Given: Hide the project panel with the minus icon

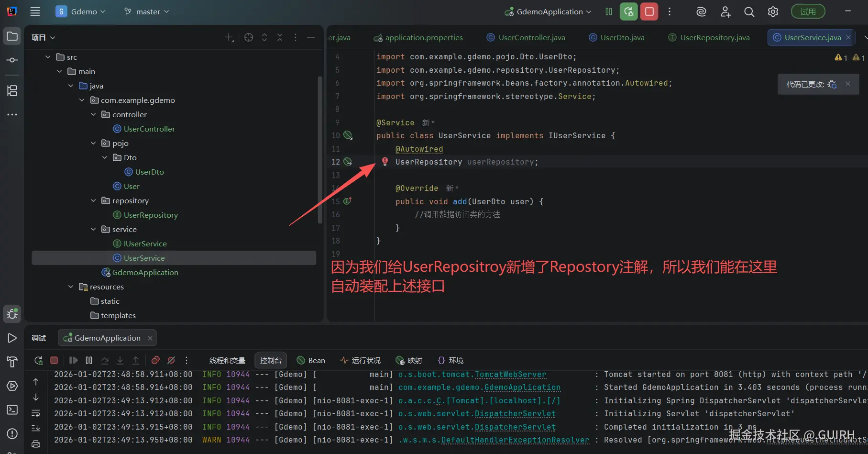Looking at the screenshot, I should click(x=311, y=38).
